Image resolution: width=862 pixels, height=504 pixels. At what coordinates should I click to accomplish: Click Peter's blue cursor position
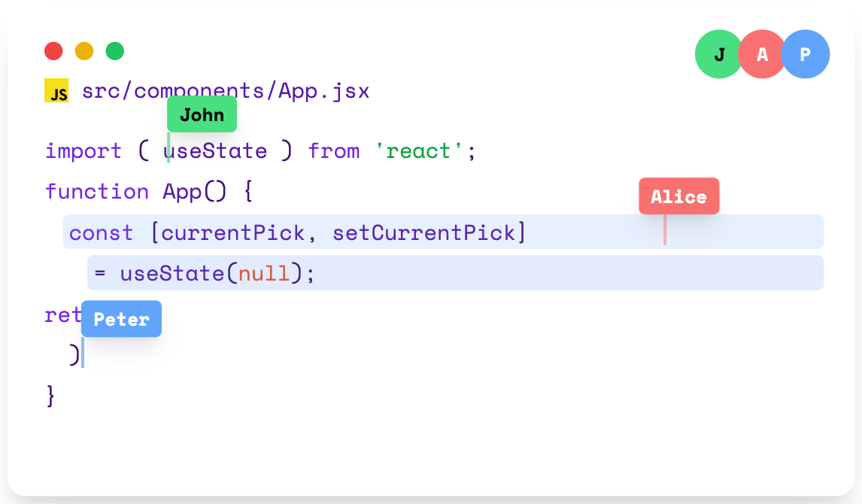83,352
